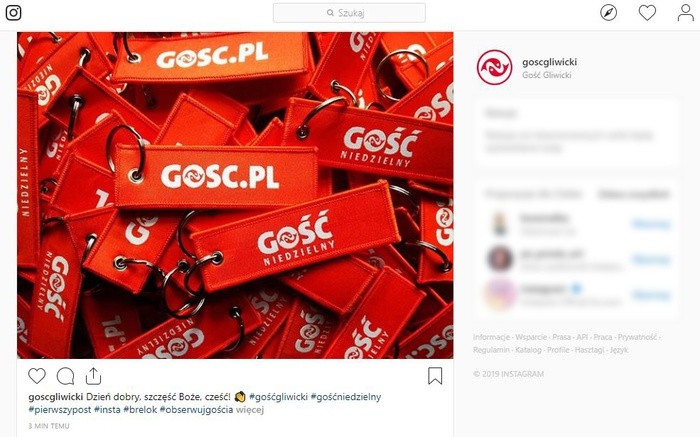This screenshot has width=700, height=437.
Task: Open comments with speech bubble icon
Action: (65, 376)
